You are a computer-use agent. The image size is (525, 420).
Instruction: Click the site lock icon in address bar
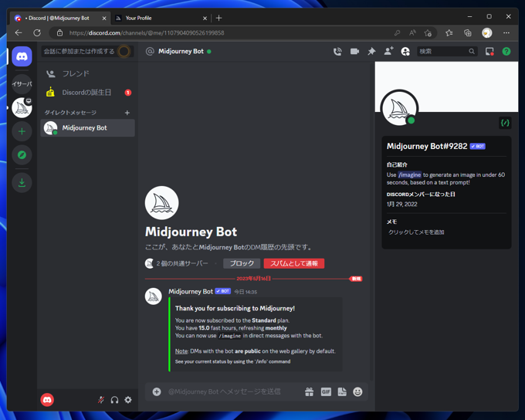(x=59, y=33)
